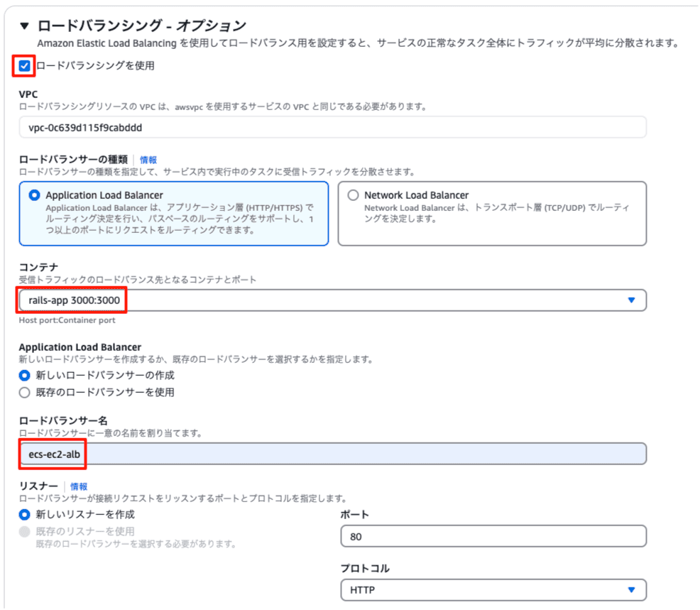Screen dimensions: 700x610
Task: Click the ポート field showing 80
Action: [x=493, y=537]
